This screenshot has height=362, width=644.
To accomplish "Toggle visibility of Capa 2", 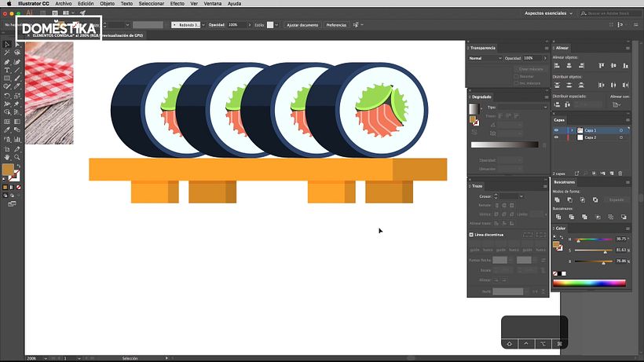I will click(557, 137).
